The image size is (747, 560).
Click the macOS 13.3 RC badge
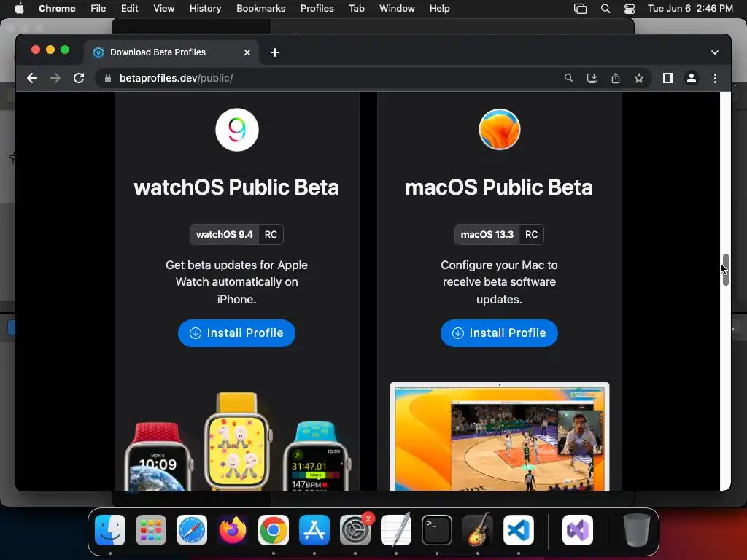tap(499, 234)
